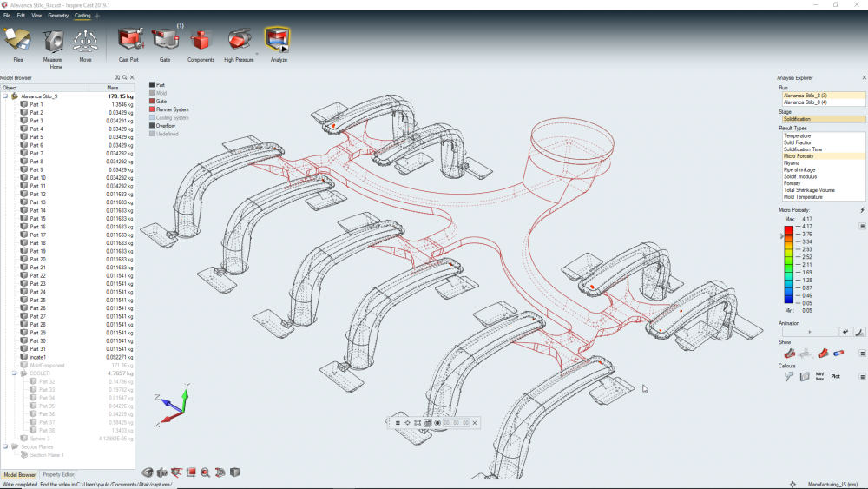Switch to the Geometry ribbon tab
Viewport: 868px width, 489px height.
point(58,16)
